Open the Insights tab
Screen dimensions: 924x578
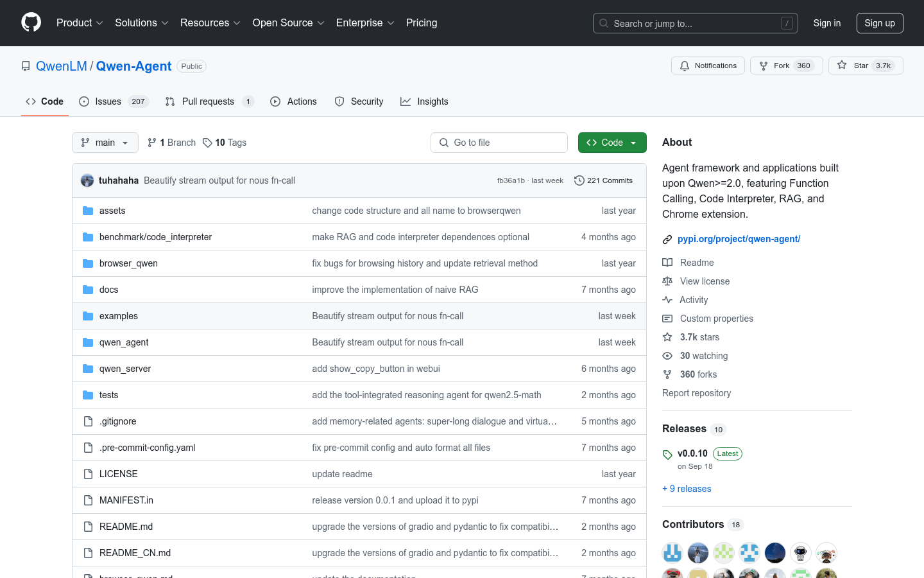point(424,101)
